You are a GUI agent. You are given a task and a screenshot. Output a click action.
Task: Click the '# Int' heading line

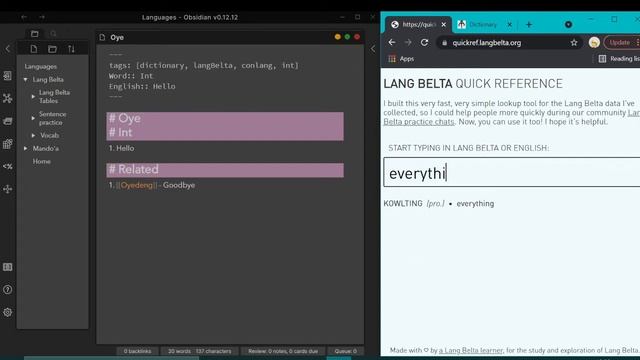tap(225, 133)
